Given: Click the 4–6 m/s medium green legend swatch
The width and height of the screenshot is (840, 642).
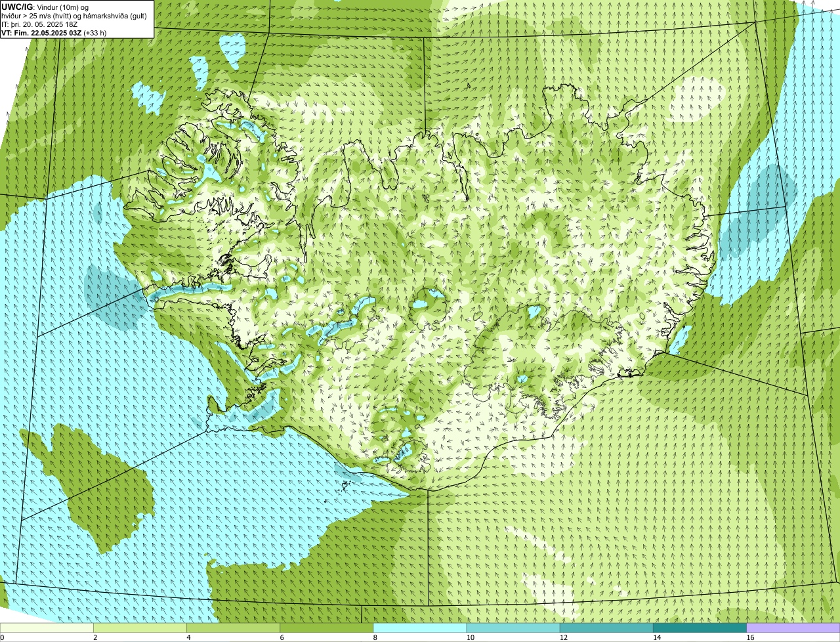Looking at the screenshot, I should (x=233, y=628).
